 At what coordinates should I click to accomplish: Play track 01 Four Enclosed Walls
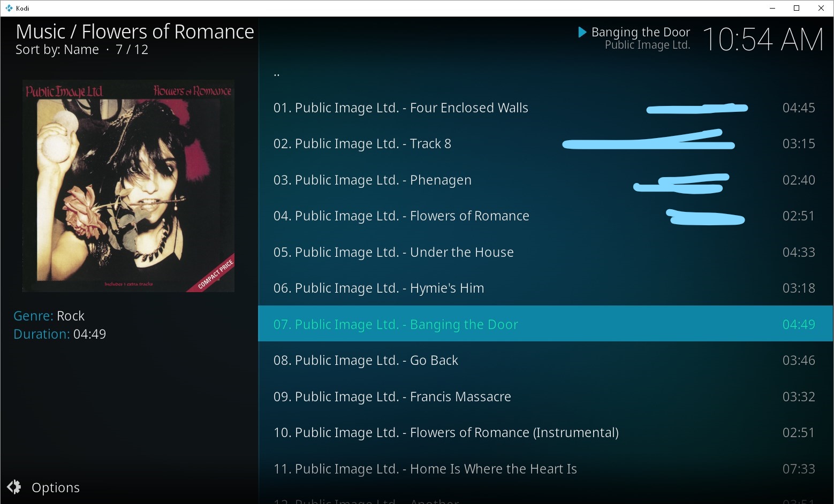pos(545,108)
